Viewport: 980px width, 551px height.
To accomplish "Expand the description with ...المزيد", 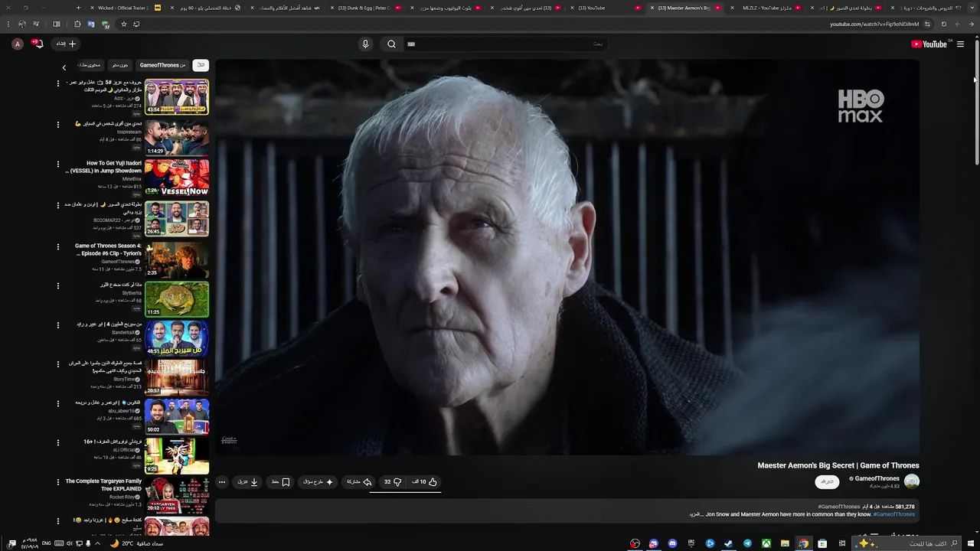I will pos(695,514).
